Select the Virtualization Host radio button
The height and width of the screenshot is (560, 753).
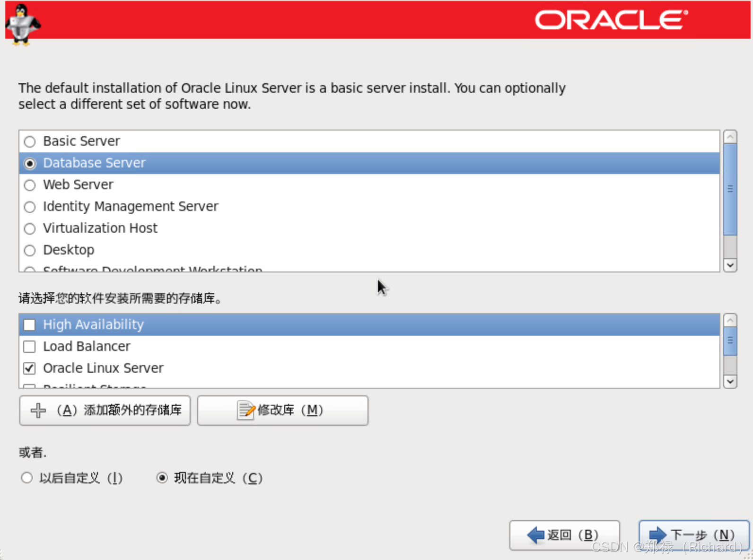tap(30, 228)
